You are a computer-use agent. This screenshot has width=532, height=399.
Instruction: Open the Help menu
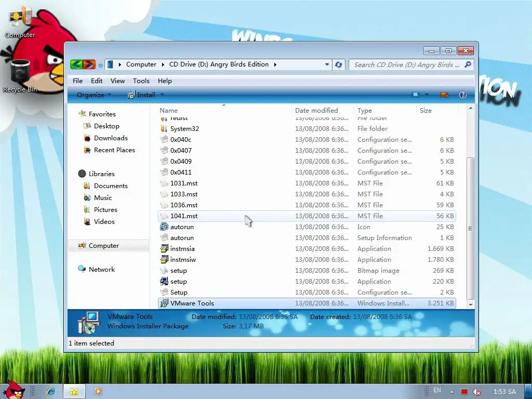coord(165,81)
